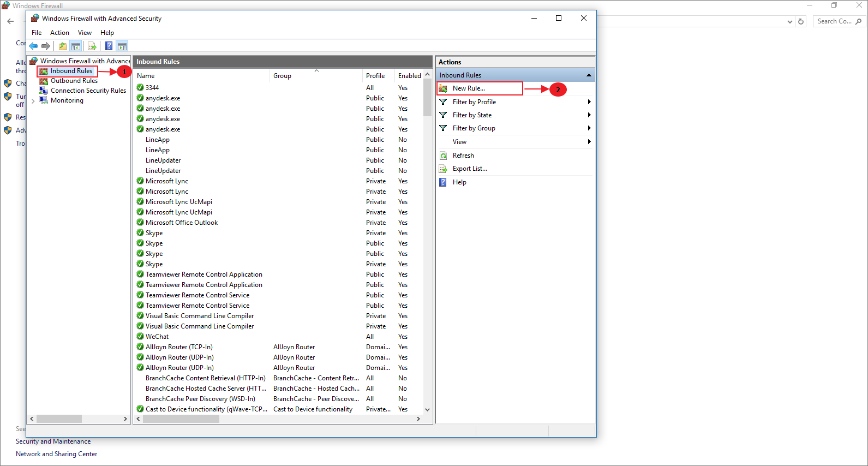Sort rules by the Group column header
The image size is (868, 466).
(x=316, y=76)
